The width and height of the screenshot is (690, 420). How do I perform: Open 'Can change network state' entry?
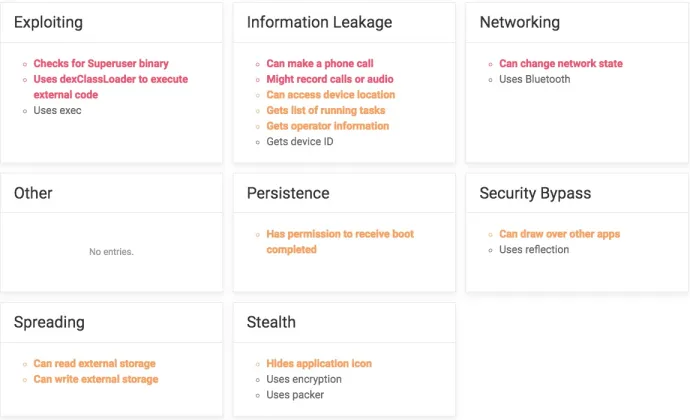pos(561,63)
